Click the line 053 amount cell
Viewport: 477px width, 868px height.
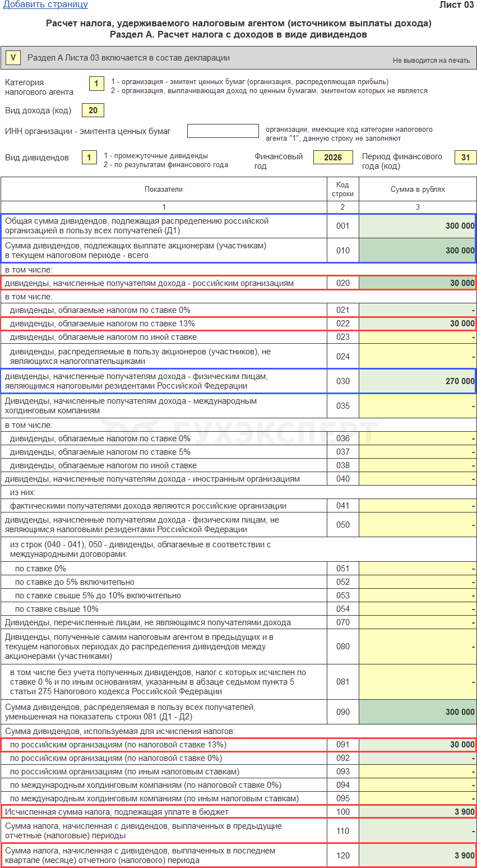[x=418, y=595]
